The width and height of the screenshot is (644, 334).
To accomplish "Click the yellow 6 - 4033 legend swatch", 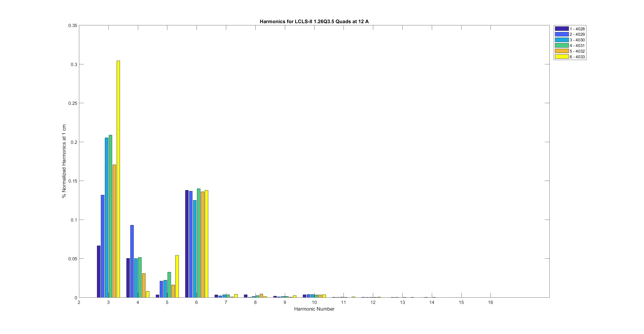I will [562, 57].
